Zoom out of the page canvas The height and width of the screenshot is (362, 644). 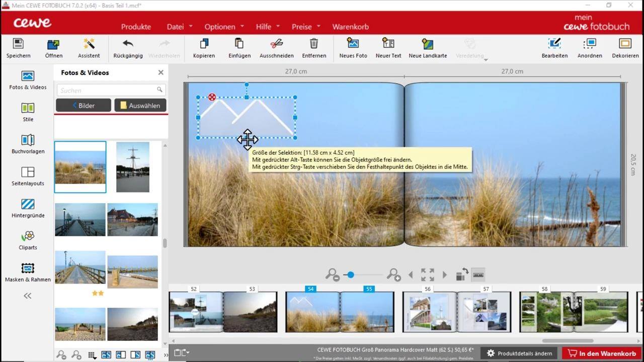click(x=332, y=275)
